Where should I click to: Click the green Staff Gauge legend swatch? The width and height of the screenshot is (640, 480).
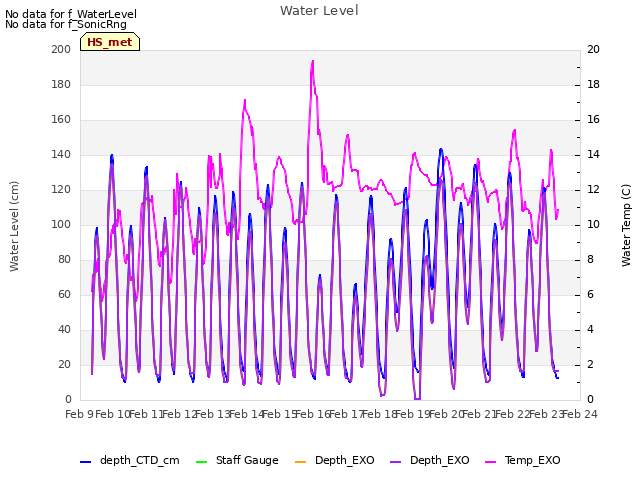(x=202, y=462)
